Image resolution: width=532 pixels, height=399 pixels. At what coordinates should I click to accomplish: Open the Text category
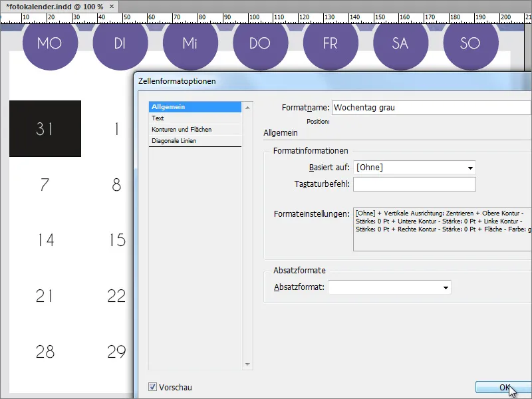(195, 118)
